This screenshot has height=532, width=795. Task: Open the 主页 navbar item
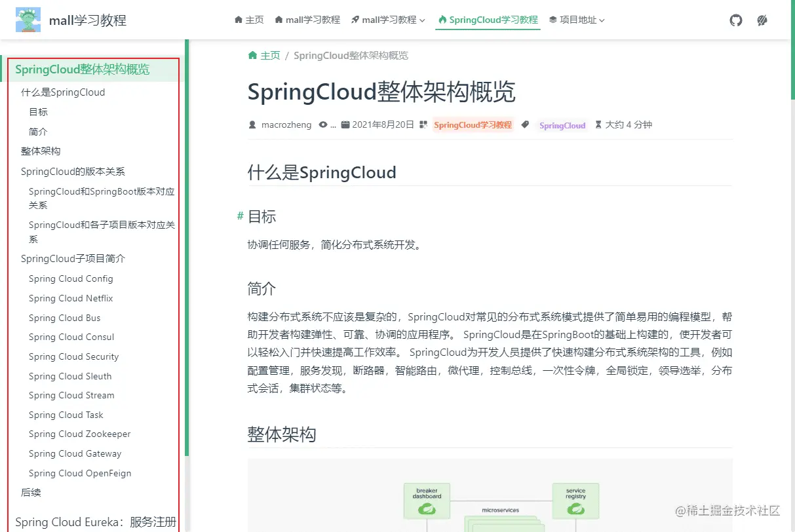[x=249, y=20]
